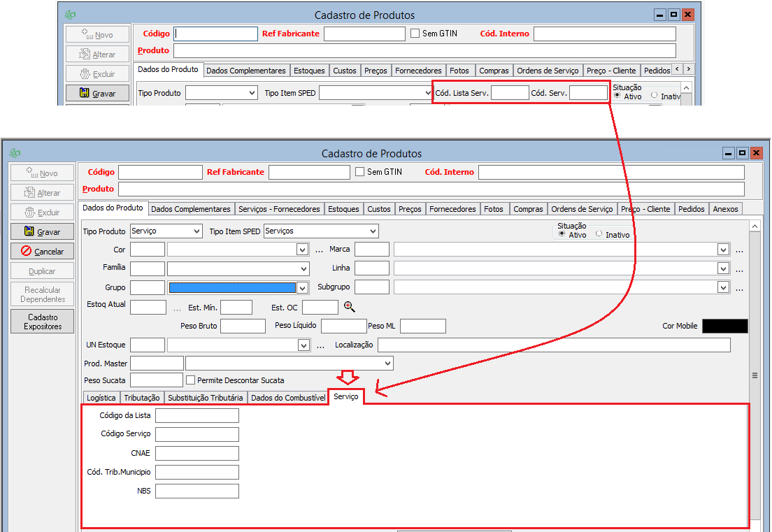This screenshot has height=532, width=772.
Task: Select Inativo radio button in lower window
Action: (599, 234)
